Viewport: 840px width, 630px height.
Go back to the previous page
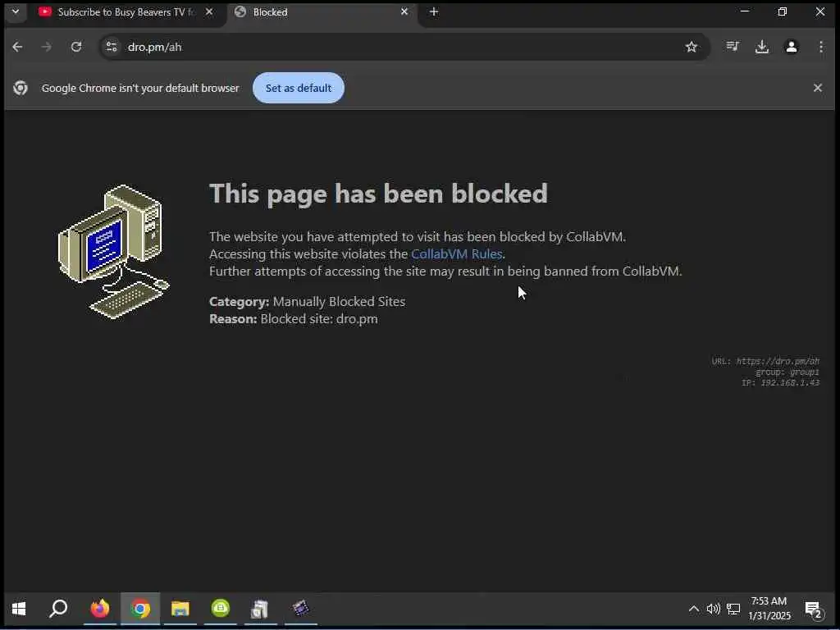[17, 47]
